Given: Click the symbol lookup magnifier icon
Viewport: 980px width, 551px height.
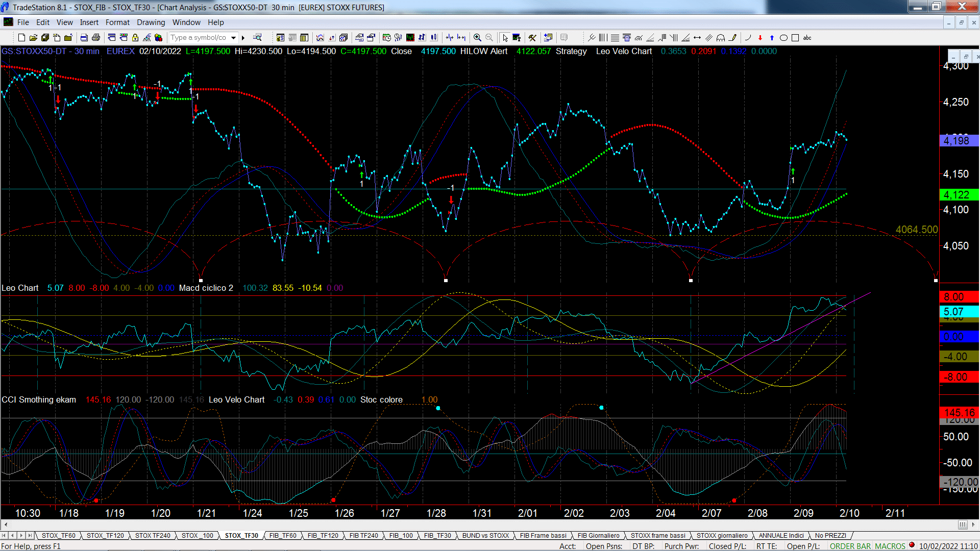Looking at the screenshot, I should pyautogui.click(x=258, y=38).
